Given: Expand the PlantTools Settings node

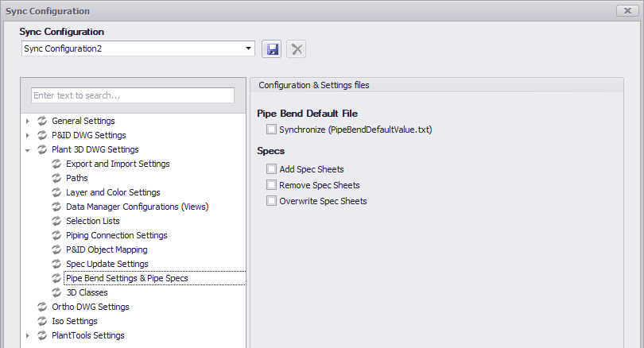Looking at the screenshot, I should click(28, 336).
